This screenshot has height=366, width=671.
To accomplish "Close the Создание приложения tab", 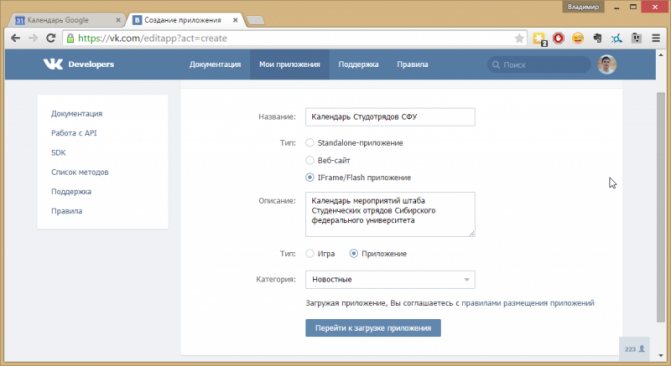I will pyautogui.click(x=235, y=20).
